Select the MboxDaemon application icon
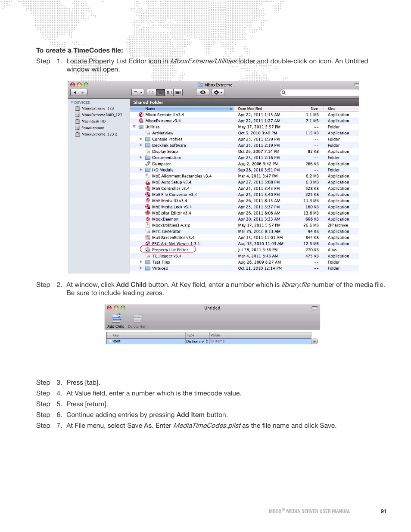 [148, 219]
